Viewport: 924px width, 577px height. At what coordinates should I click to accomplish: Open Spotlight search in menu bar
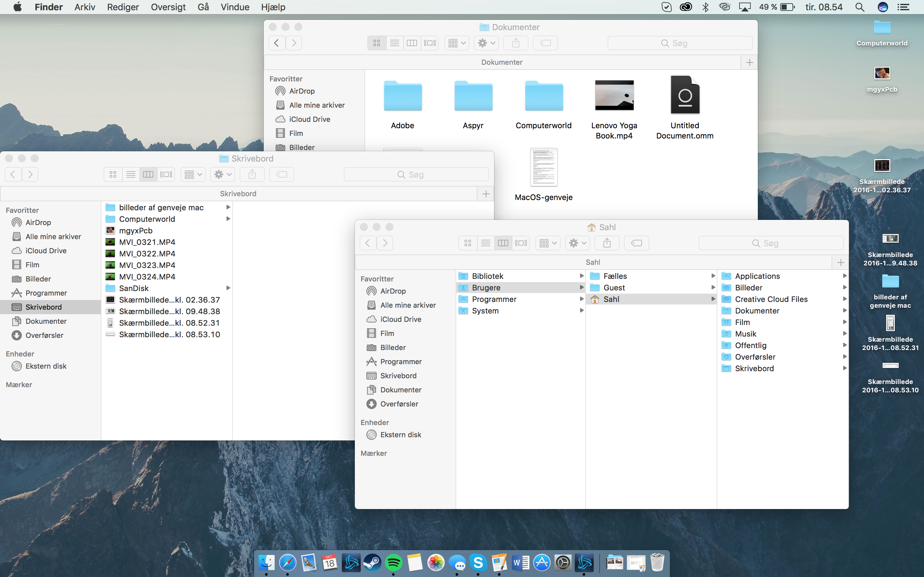860,7
